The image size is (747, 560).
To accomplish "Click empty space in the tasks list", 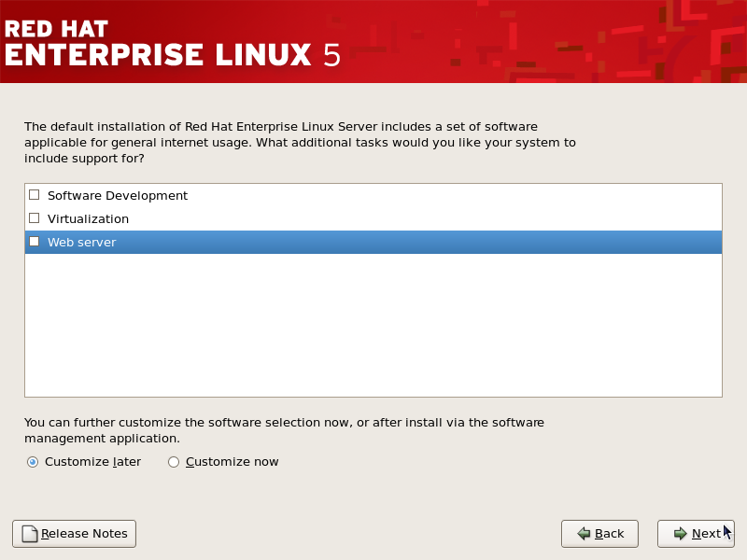I will (x=373, y=325).
